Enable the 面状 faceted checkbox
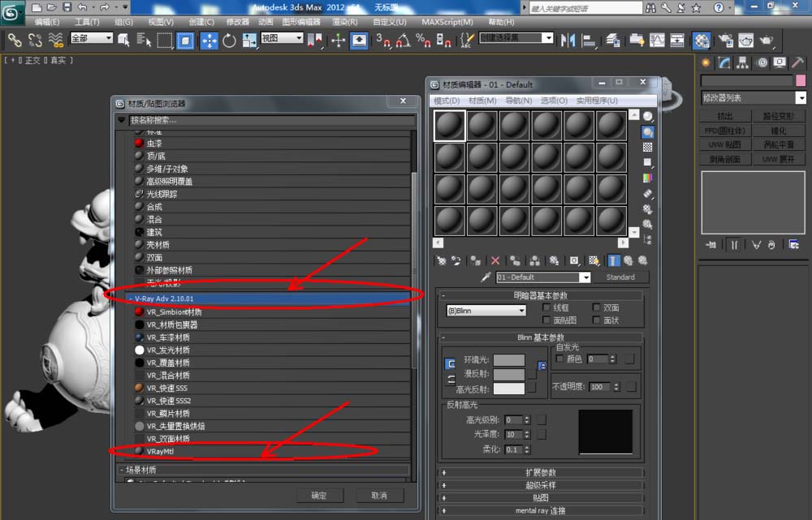The image size is (812, 520). tap(596, 320)
